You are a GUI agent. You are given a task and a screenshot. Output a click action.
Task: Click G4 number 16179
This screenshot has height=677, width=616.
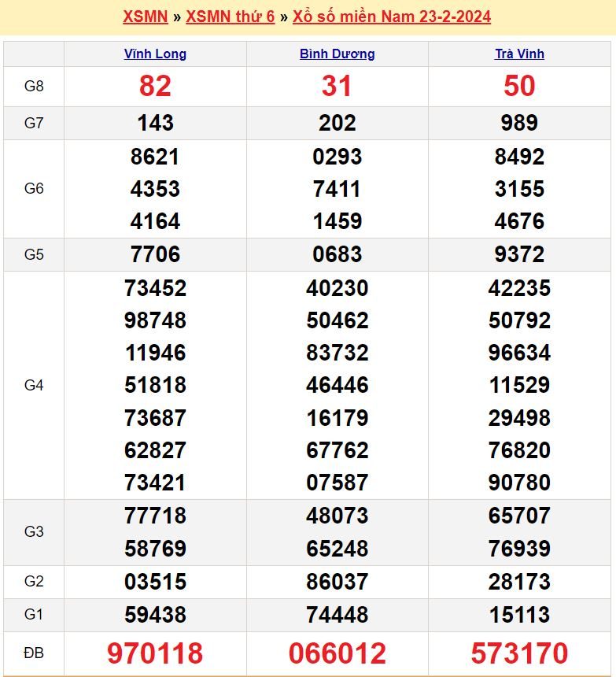[x=338, y=418]
